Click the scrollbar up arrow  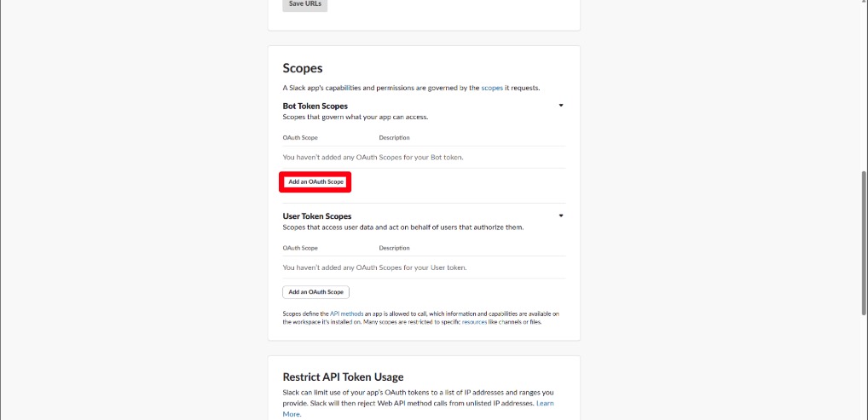pyautogui.click(x=864, y=4)
